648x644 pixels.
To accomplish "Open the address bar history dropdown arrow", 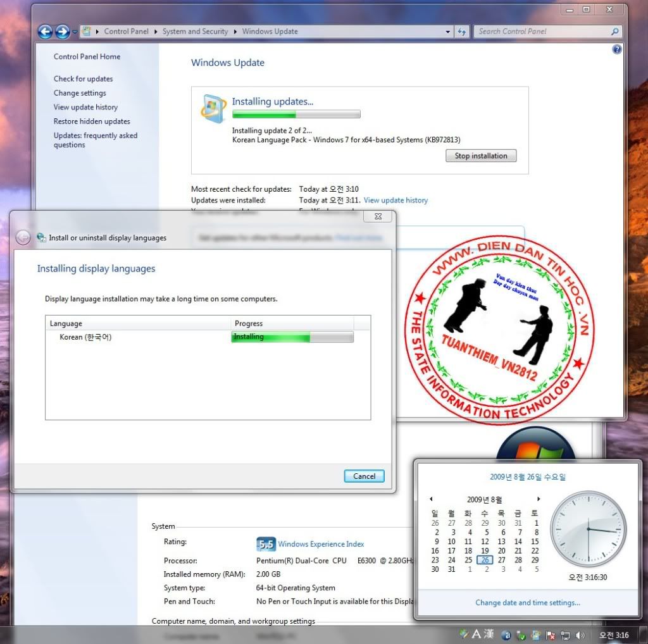I will 448,32.
